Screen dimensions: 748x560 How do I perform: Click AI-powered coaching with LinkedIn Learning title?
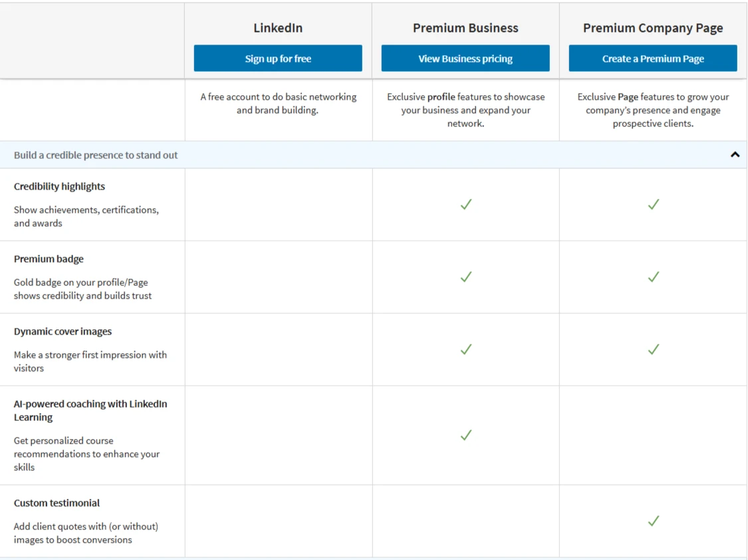coord(90,410)
